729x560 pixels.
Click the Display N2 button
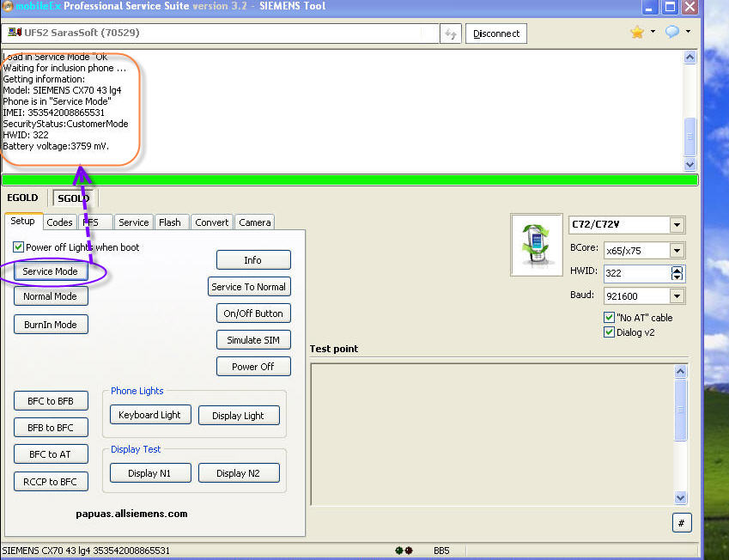coord(239,473)
